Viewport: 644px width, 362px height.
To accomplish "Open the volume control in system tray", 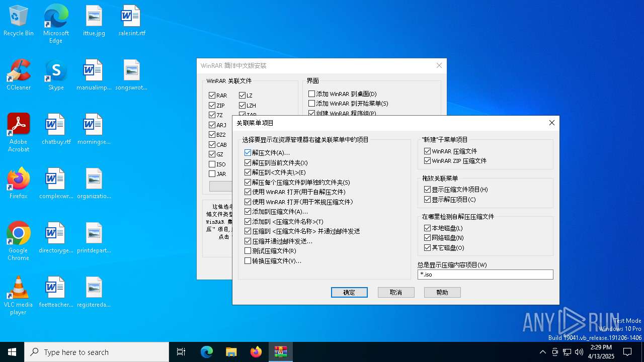I will (579, 352).
